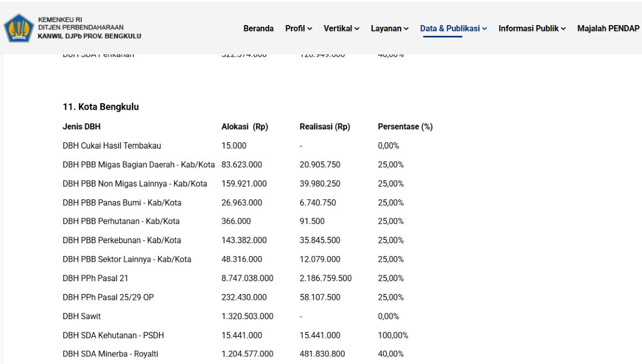
Task: Click the KANWIL DJPb PROV. BENGKULU title
Action: tap(89, 36)
